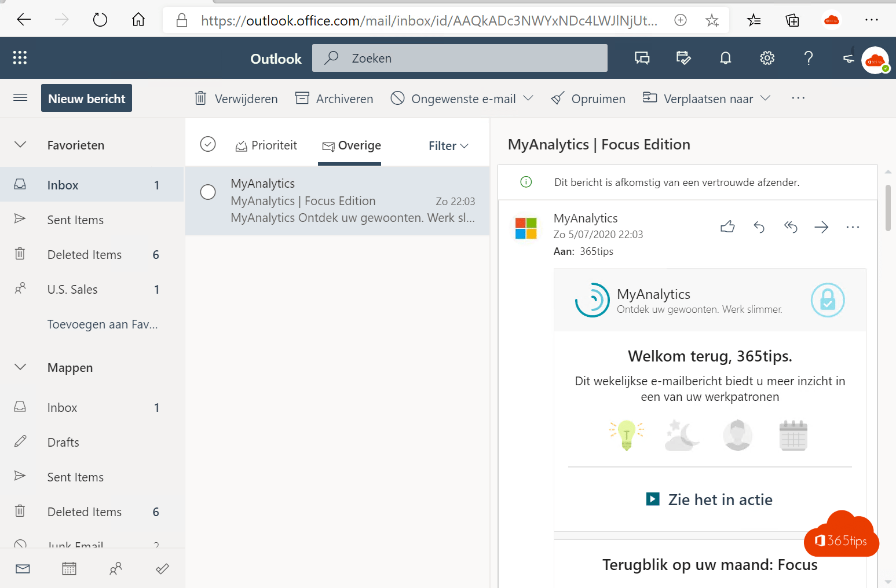
Task: Collapse the Favorieten section
Action: [20, 144]
